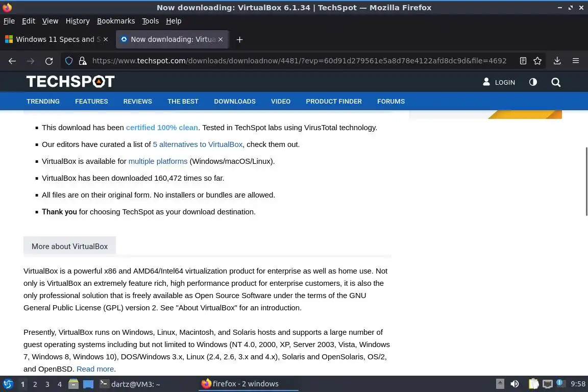Open the file manager taskbar icon
Viewport: 588px width, 392px height.
click(73, 384)
